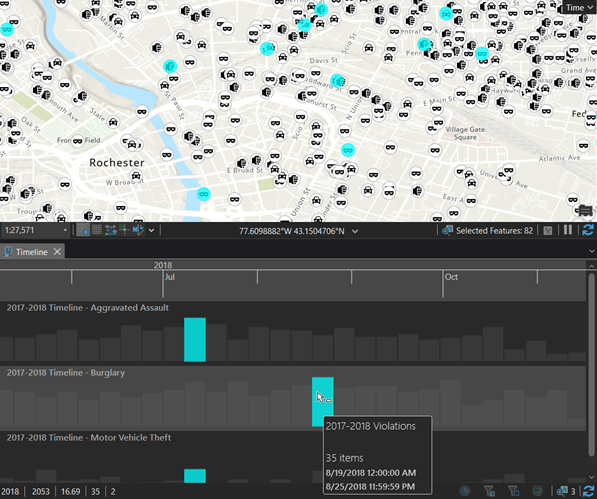Click the 2053 count in timeline status bar
Screen dimensions: 597x499
[x=41, y=491]
